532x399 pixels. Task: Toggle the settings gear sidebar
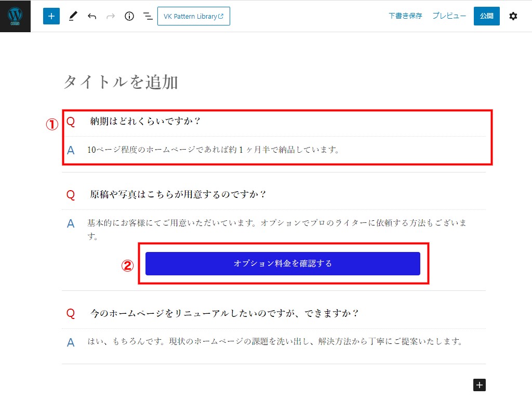pos(513,16)
